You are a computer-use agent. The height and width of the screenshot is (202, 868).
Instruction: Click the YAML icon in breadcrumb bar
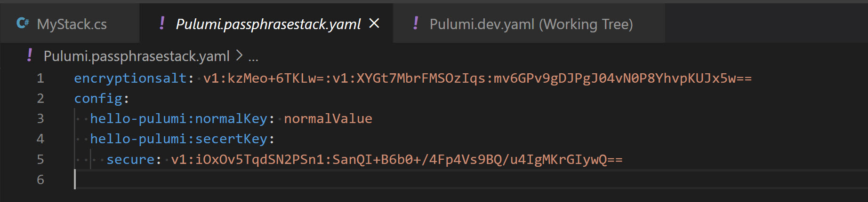point(30,55)
